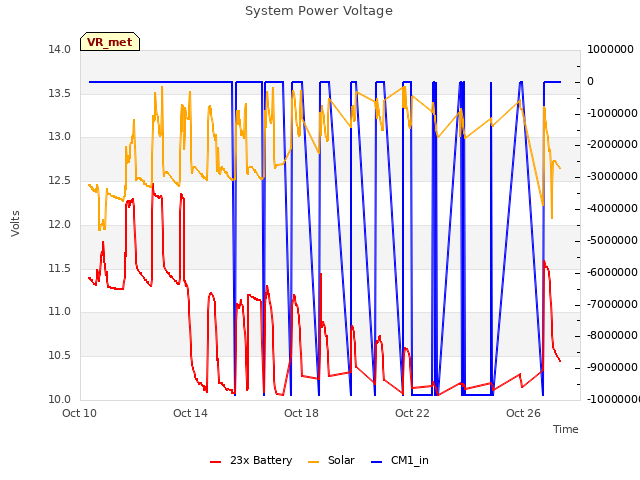The image size is (640, 480).
Task: Click the -2000000 right axis value
Action: point(612,144)
